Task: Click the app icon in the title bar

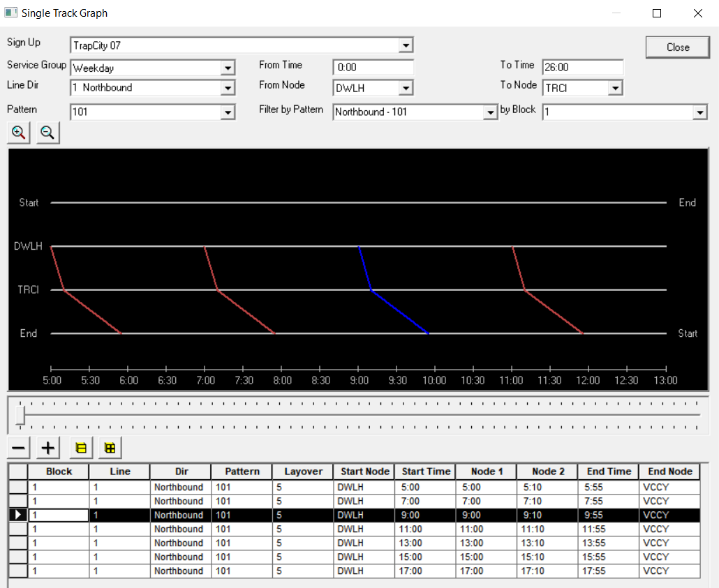Action: coord(10,13)
